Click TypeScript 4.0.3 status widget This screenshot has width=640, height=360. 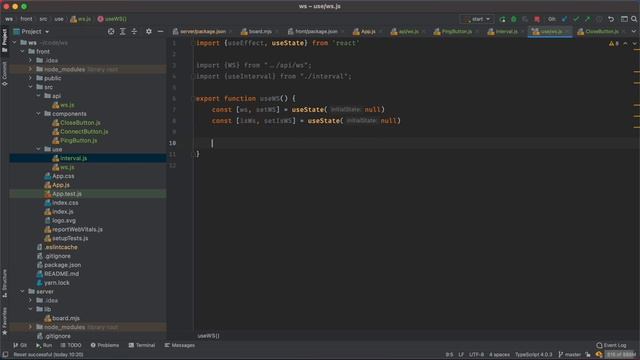pyautogui.click(x=533, y=355)
